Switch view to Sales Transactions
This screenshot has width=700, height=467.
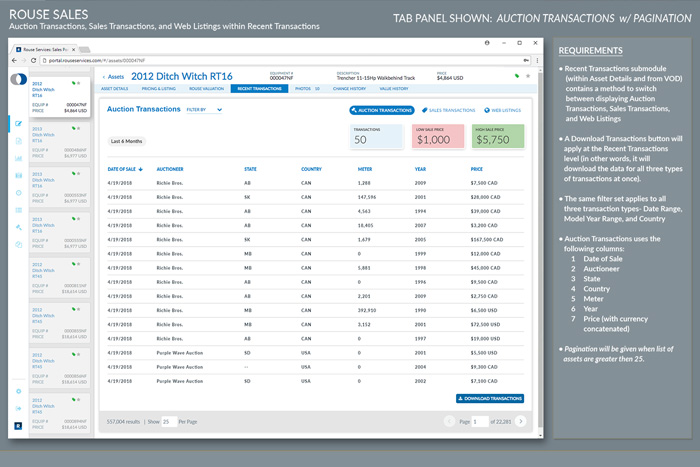[449, 110]
